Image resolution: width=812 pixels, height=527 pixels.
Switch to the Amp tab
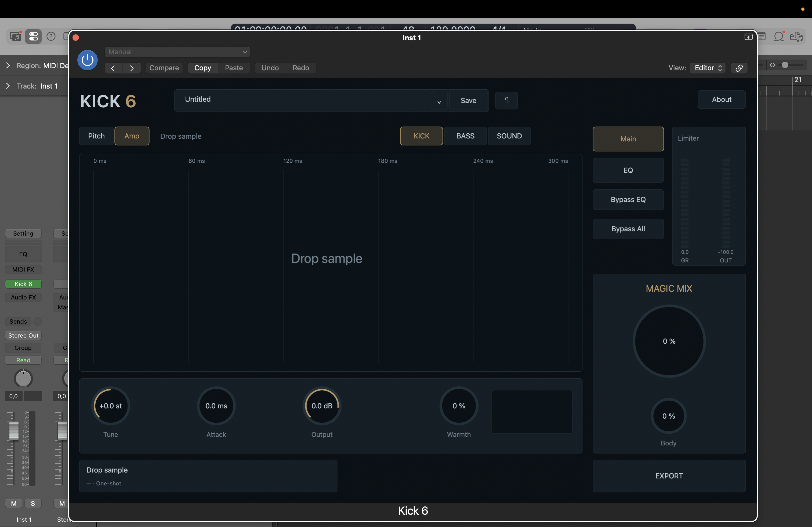pyautogui.click(x=132, y=136)
